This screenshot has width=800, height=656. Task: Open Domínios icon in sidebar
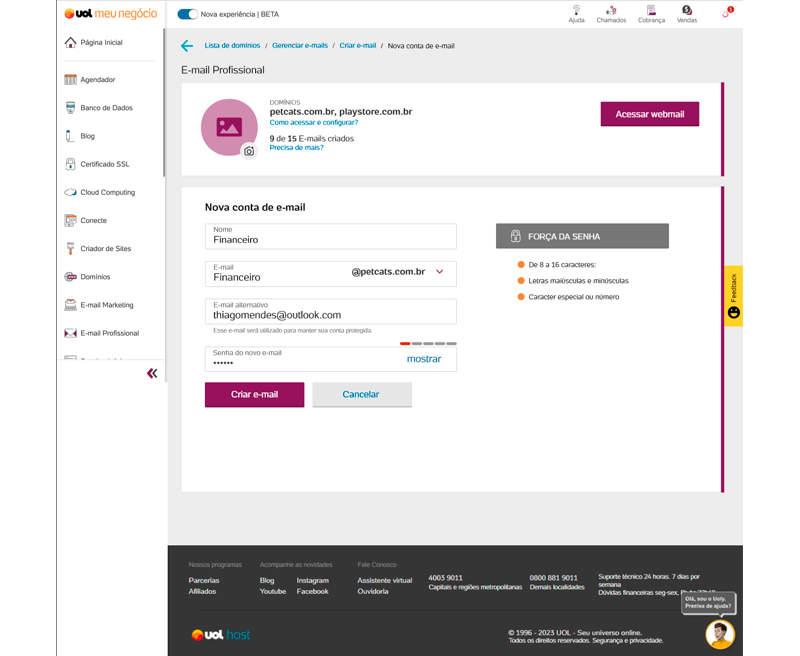[70, 276]
